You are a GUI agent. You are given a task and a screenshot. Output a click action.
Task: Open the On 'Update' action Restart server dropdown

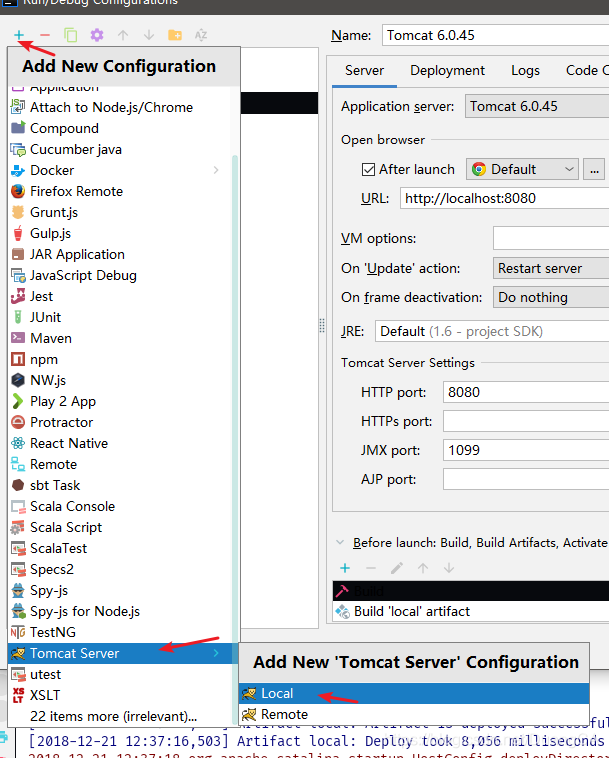pos(551,268)
